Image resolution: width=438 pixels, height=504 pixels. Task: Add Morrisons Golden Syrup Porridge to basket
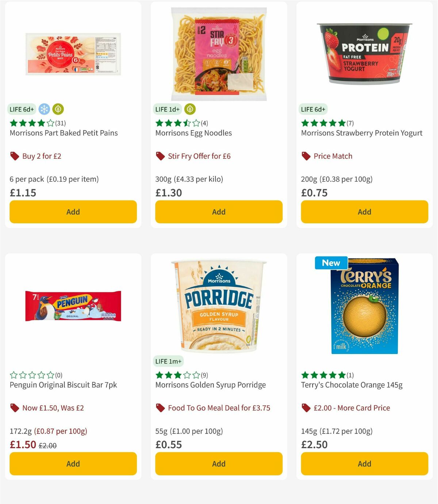tap(218, 463)
